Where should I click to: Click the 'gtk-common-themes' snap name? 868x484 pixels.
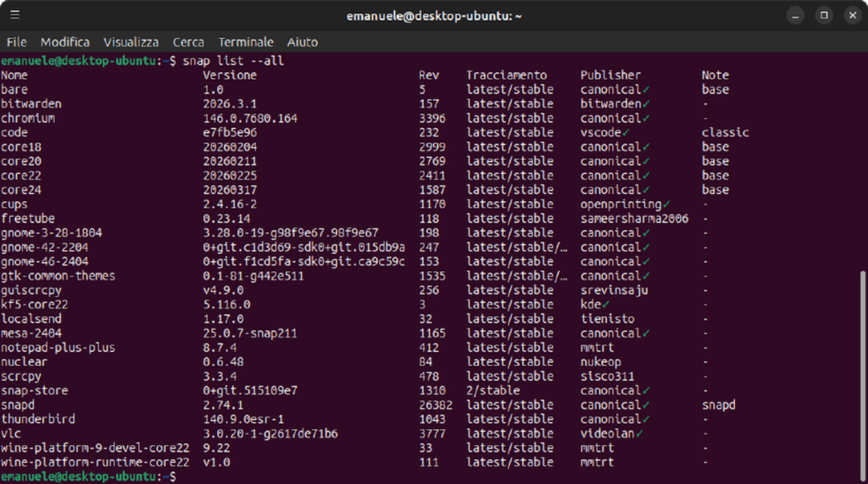click(58, 275)
